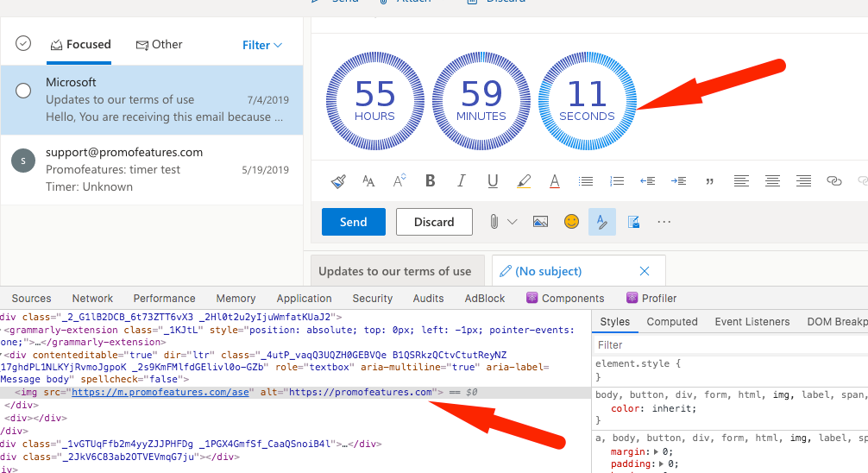This screenshot has width=868, height=473.
Task: Open the support@promofeatures.com email
Action: (152, 170)
